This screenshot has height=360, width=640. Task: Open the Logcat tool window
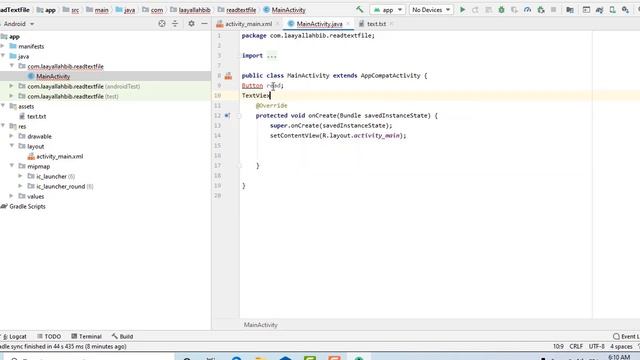15,336
